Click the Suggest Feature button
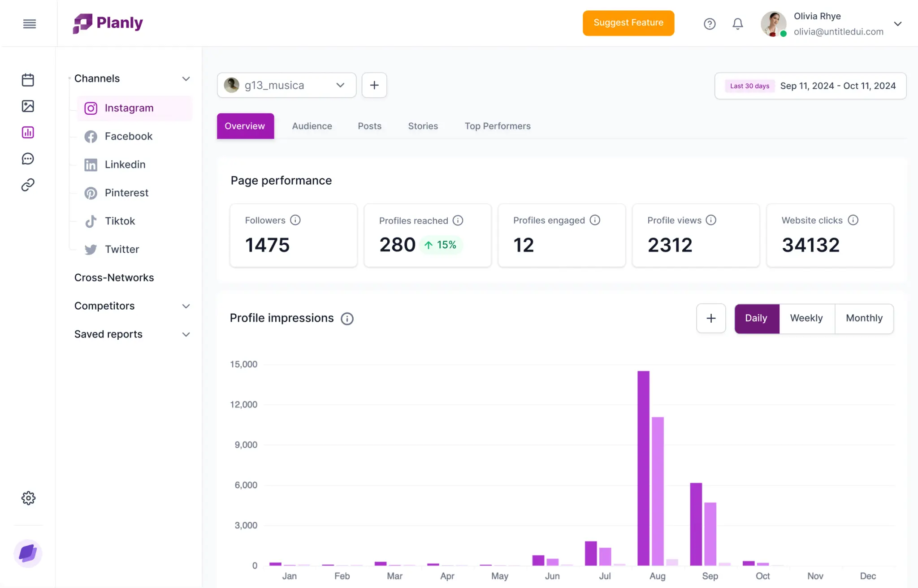 click(628, 23)
